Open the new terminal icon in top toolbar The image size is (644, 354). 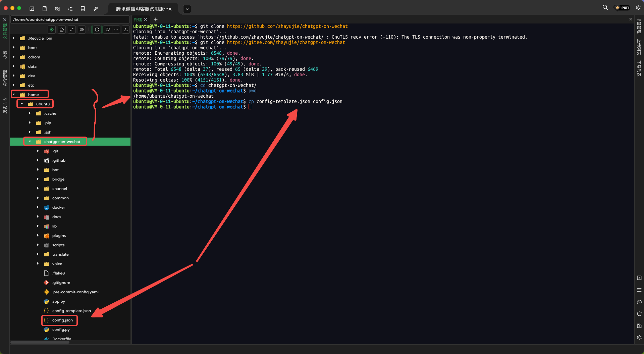click(x=32, y=9)
